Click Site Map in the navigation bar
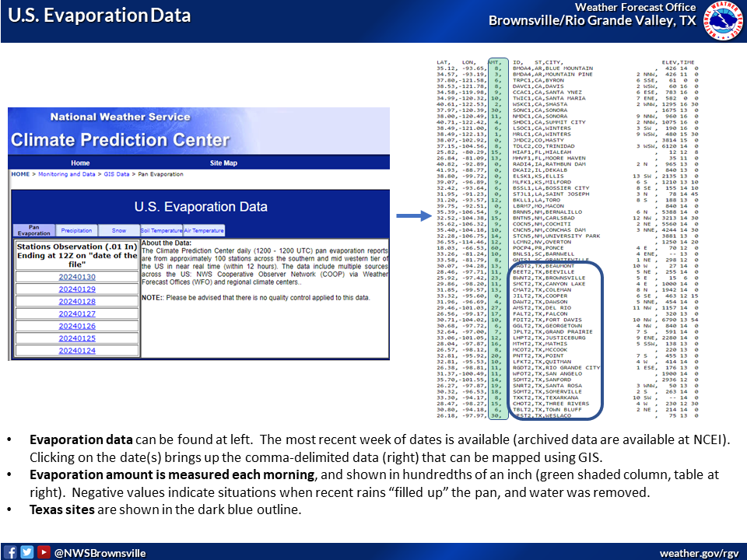Screen dimensions: 747x560 click(x=223, y=163)
